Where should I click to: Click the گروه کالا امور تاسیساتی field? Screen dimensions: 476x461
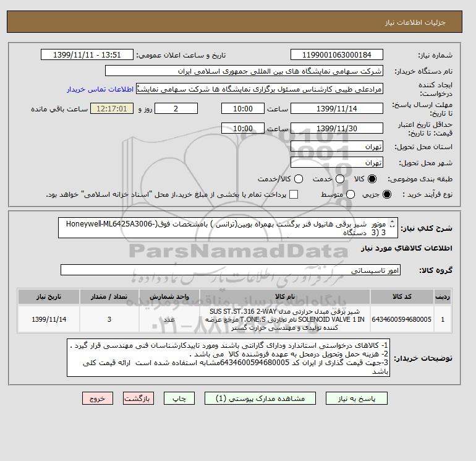coord(231,270)
